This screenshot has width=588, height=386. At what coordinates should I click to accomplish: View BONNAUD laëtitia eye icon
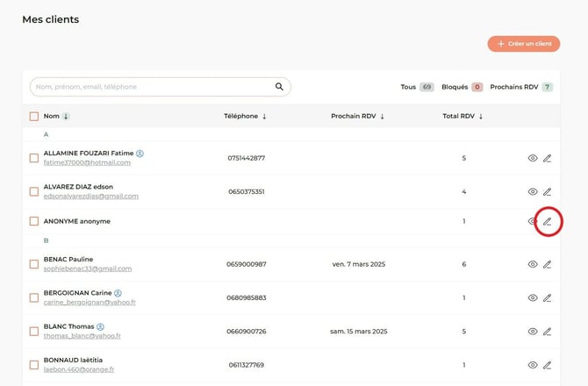tap(532, 365)
